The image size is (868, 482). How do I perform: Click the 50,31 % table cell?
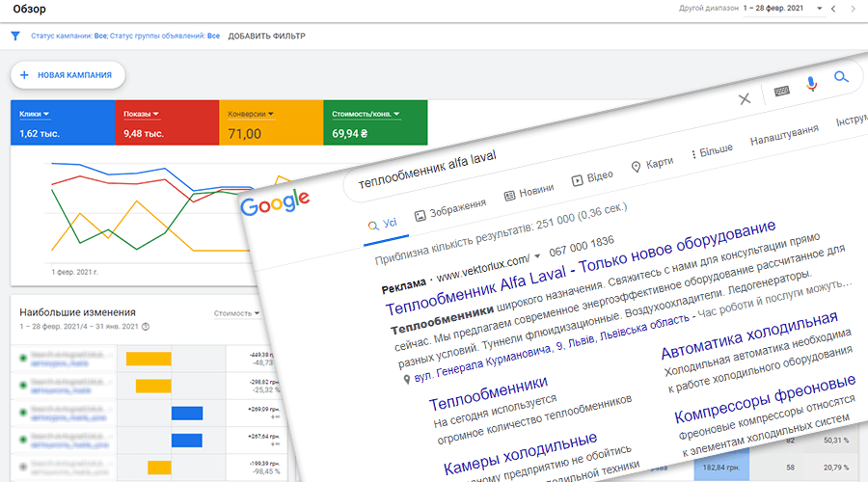point(836,441)
